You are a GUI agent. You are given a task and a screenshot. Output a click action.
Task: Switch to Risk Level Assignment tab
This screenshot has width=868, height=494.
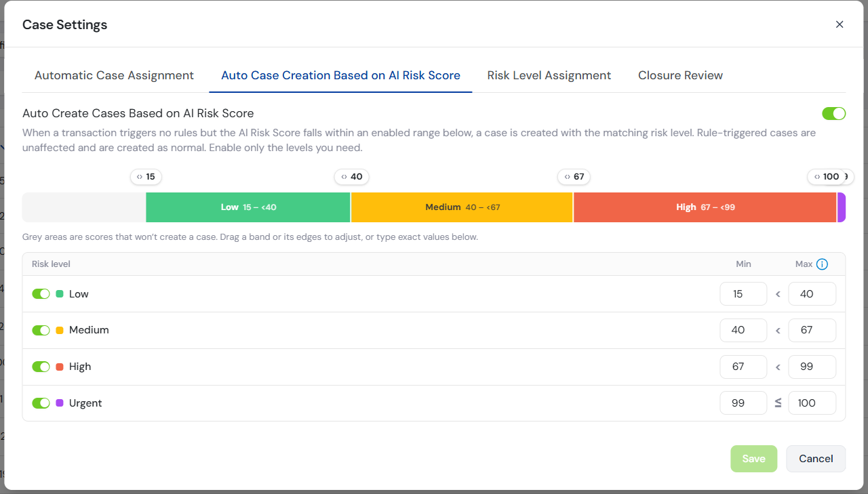point(549,75)
